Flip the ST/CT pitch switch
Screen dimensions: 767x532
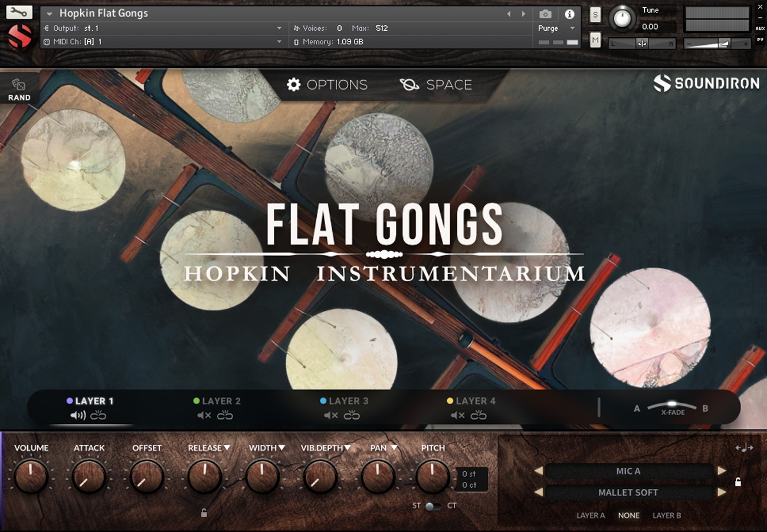click(433, 506)
